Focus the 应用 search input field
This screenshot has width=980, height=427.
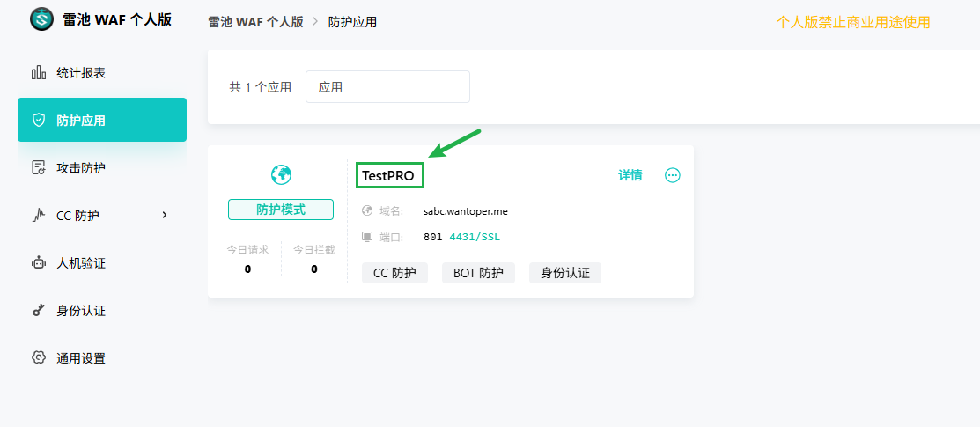pos(387,87)
